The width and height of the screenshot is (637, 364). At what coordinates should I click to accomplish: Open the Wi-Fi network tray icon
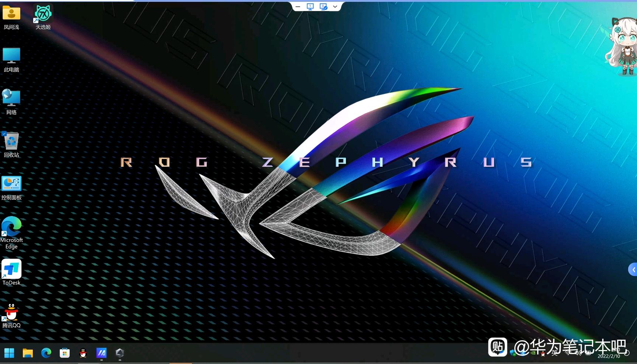coord(568,353)
